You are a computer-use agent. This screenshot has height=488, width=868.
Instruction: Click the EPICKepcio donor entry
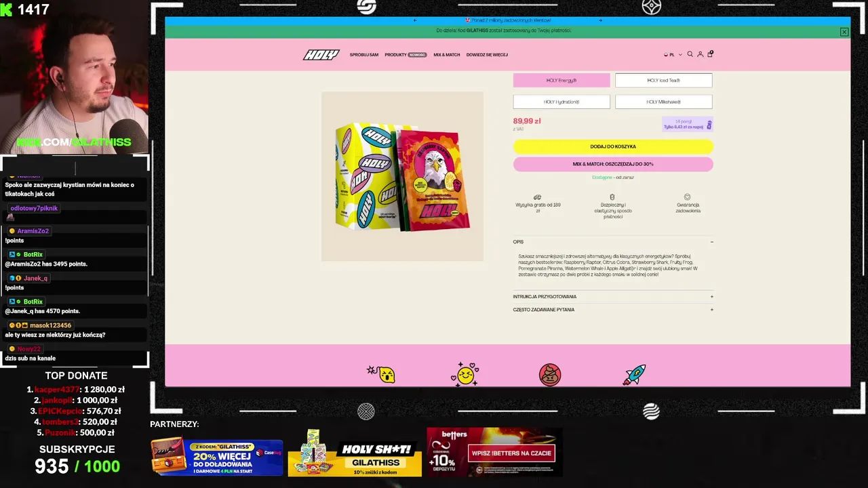[x=76, y=411]
